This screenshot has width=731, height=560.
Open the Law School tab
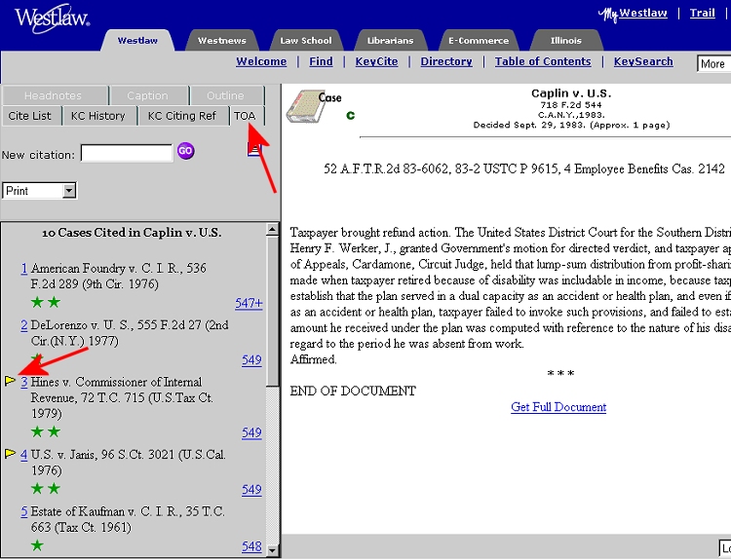click(x=306, y=41)
